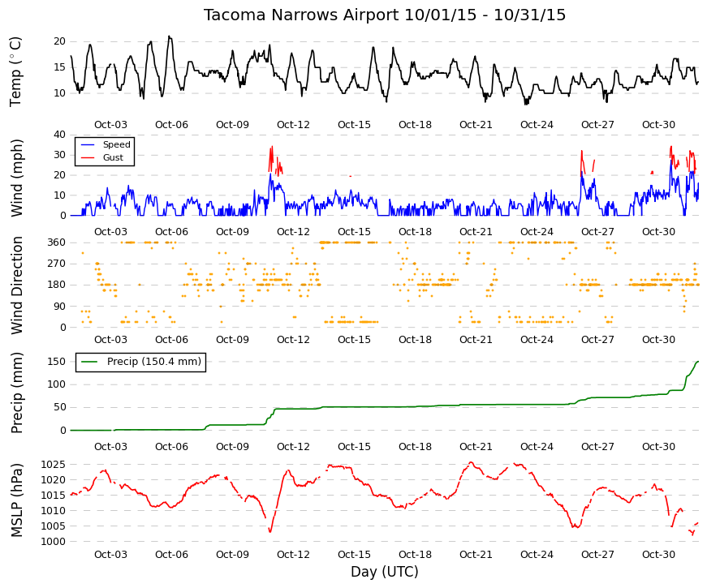Click Oct-18 tick under wind direction chart
Image resolution: width=707 pixels, height=588 pixels.
coord(415,340)
